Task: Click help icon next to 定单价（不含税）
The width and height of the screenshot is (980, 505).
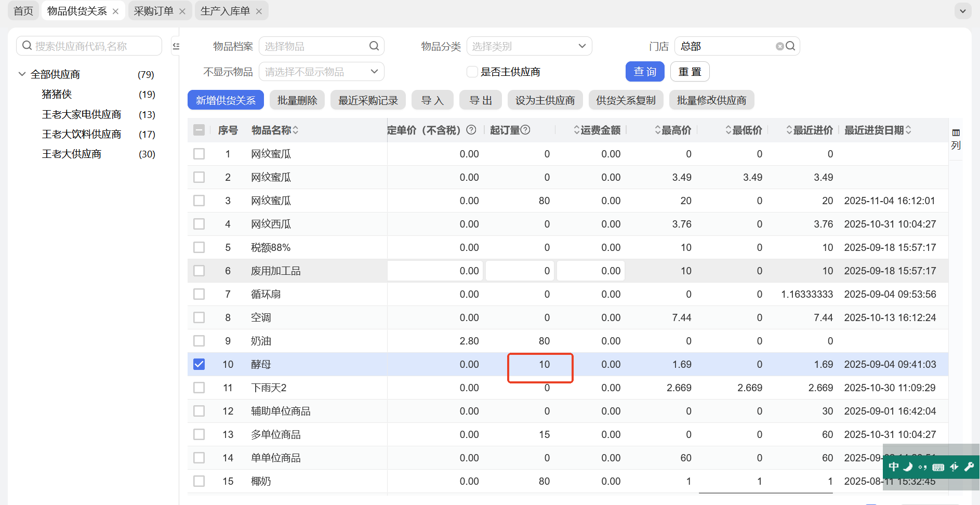Action: [x=471, y=130]
